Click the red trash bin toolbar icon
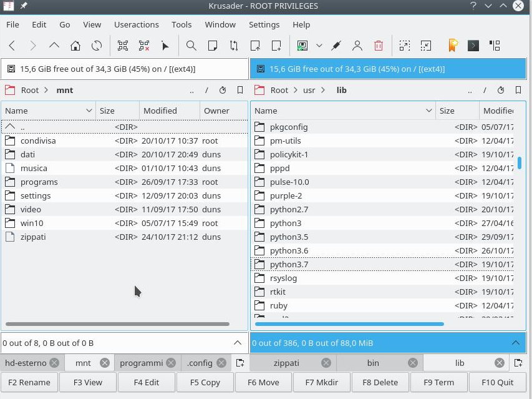This screenshot has height=399, width=532. pos(379,46)
